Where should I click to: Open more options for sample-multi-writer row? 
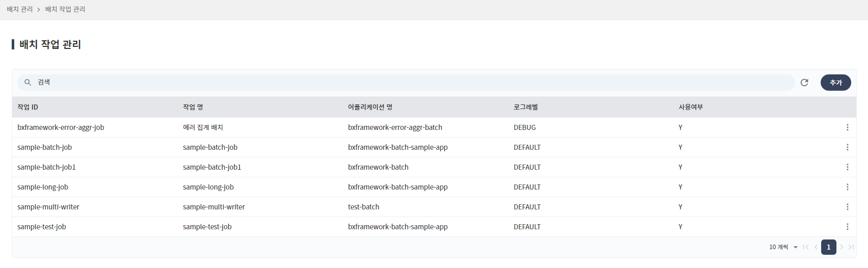(x=847, y=207)
